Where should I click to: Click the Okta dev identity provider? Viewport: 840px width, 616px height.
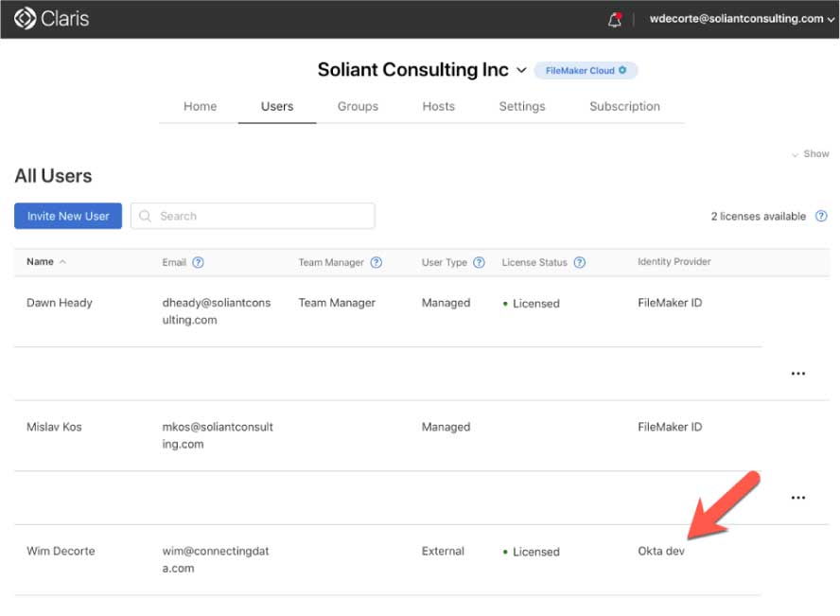(661, 551)
